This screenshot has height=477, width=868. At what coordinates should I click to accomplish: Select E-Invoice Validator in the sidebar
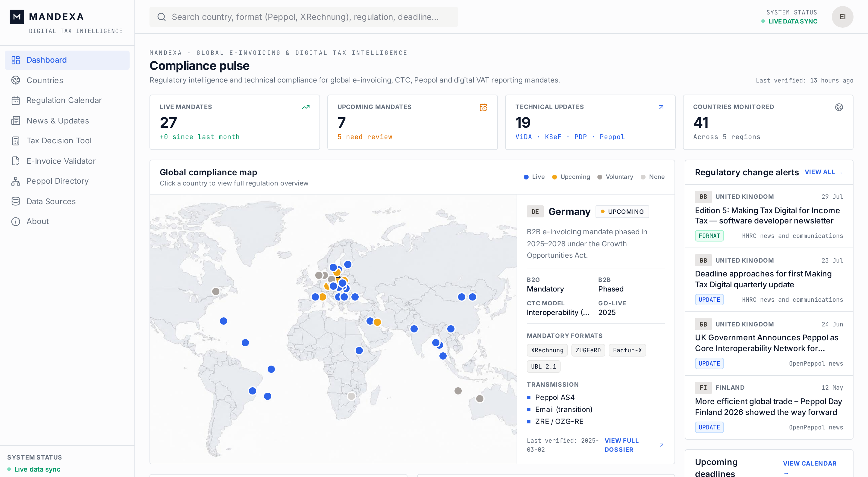[x=67, y=161]
